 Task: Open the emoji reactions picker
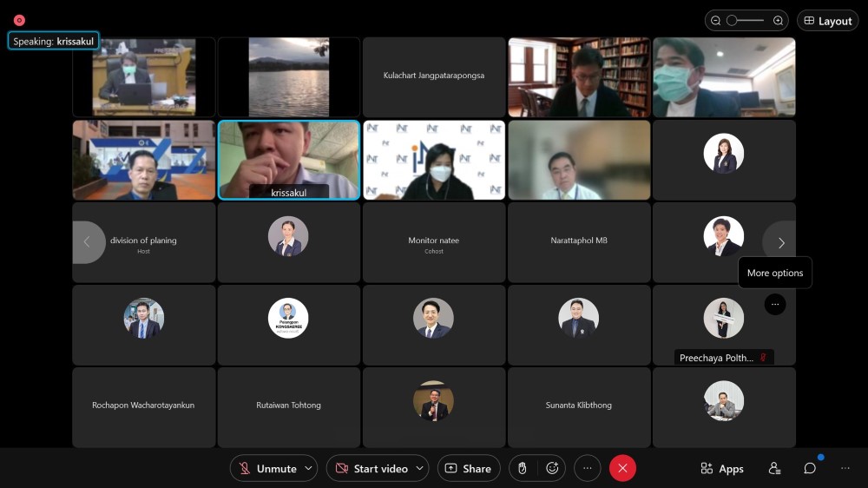(552, 469)
